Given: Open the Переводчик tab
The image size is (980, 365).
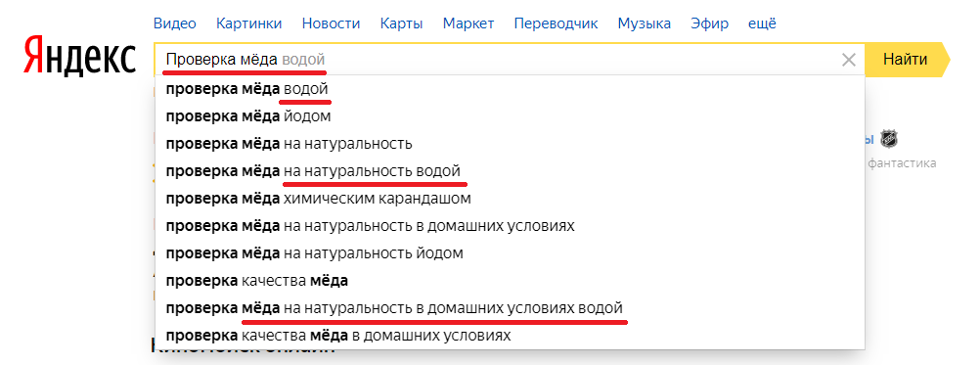Looking at the screenshot, I should [556, 23].
